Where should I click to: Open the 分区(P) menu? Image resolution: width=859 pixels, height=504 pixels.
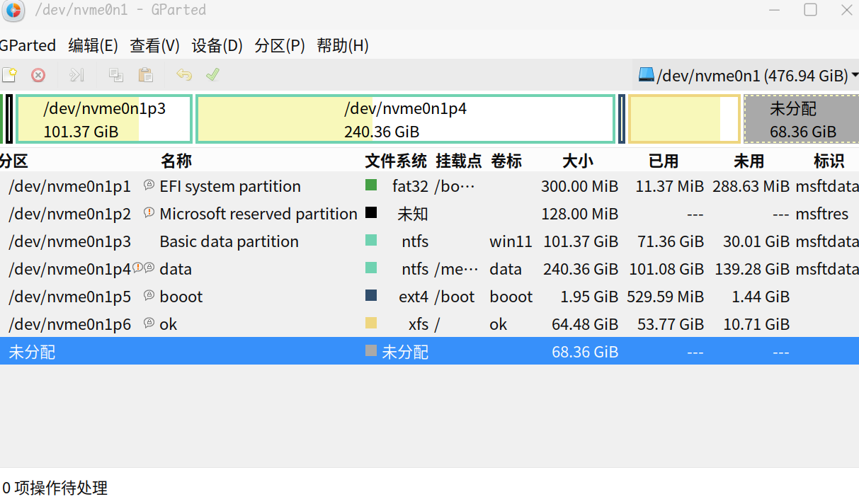[280, 46]
